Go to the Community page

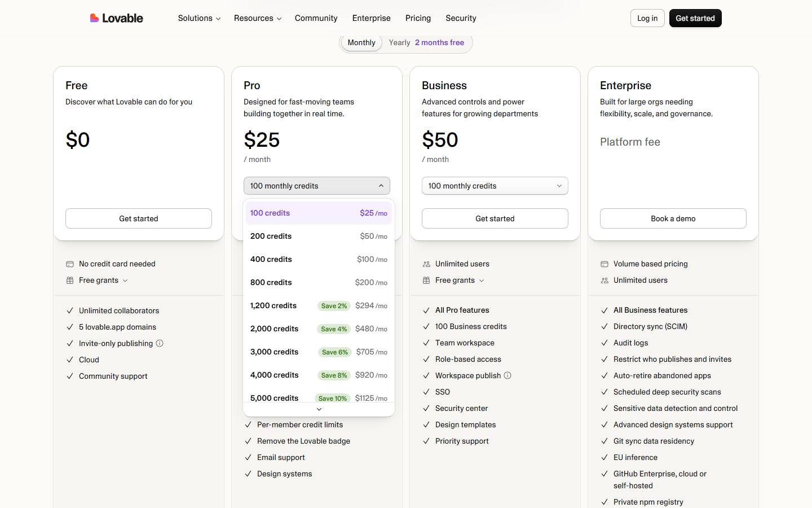pos(316,18)
